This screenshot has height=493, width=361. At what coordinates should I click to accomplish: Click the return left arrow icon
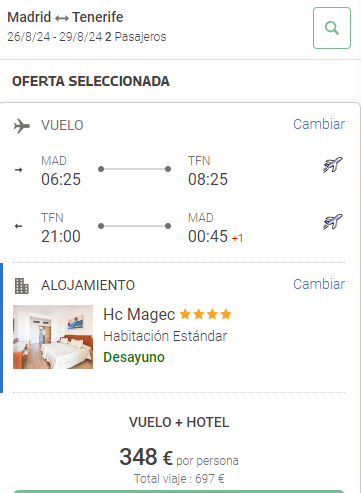(19, 226)
